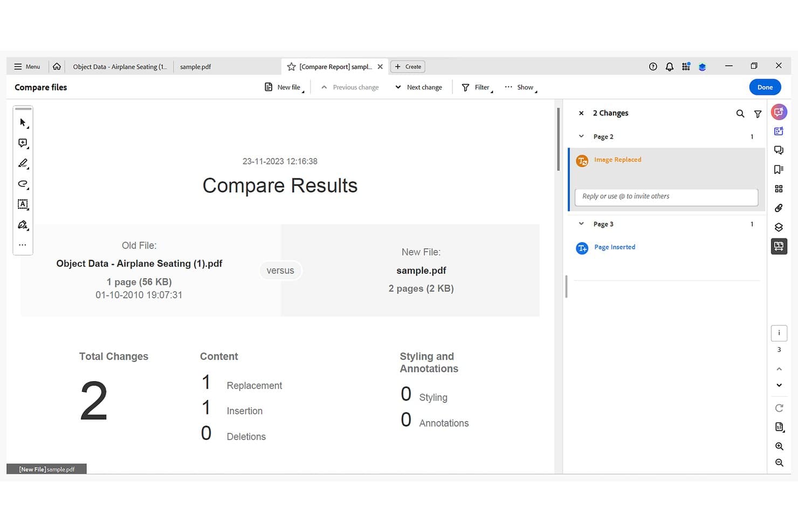Filter comments in the changes panel
Viewport: 798px width, 532px height.
click(x=758, y=114)
